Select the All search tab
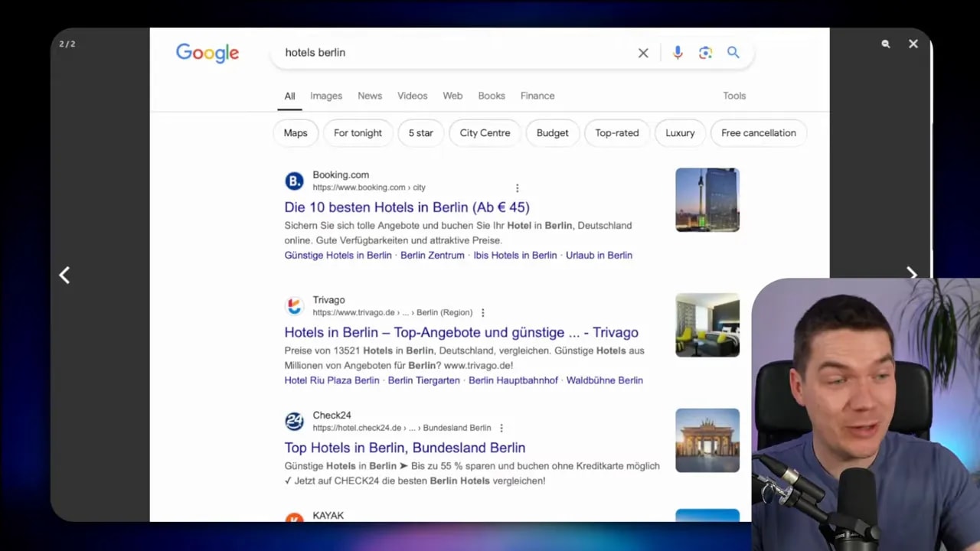The height and width of the screenshot is (551, 980). tap(289, 96)
